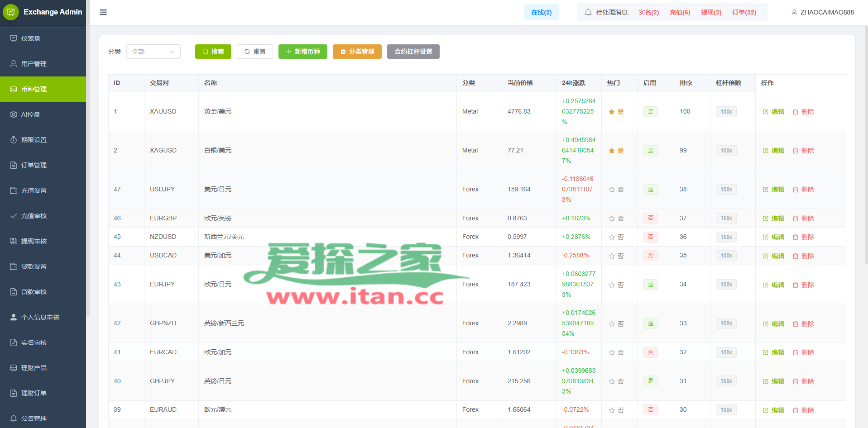Toggle hot star for USDJPY
This screenshot has height=428, width=868.
point(612,190)
